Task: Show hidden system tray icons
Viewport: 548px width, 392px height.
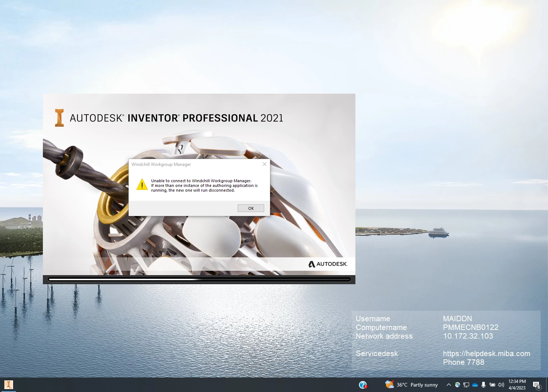Action: (449, 385)
